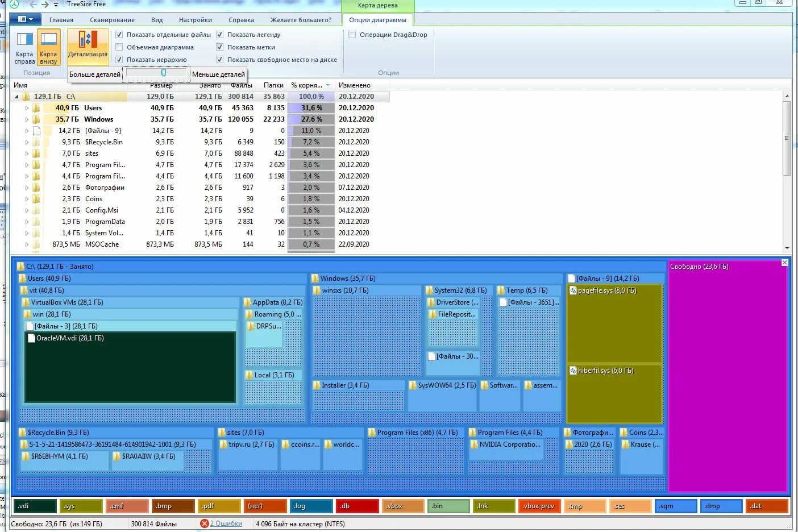Click the forward arrow in title bar
The height and width of the screenshot is (532, 798).
[45, 4]
